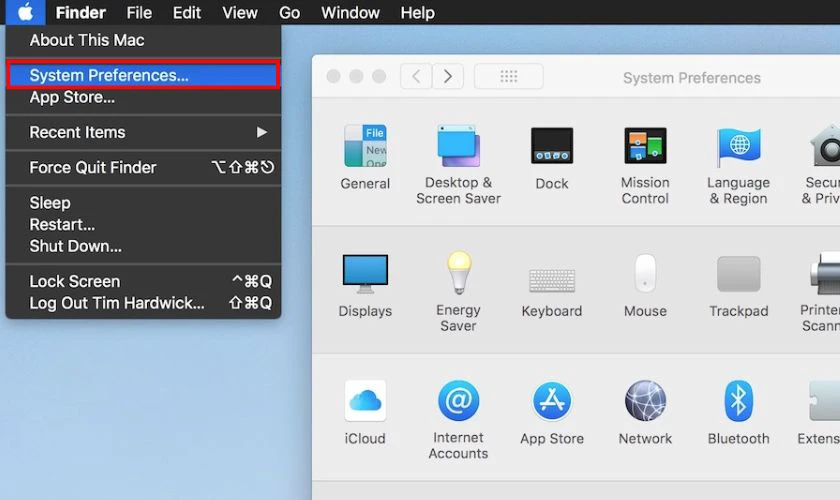Choose Force Quit Finder
Screen dimensions: 840x500
coord(143,168)
